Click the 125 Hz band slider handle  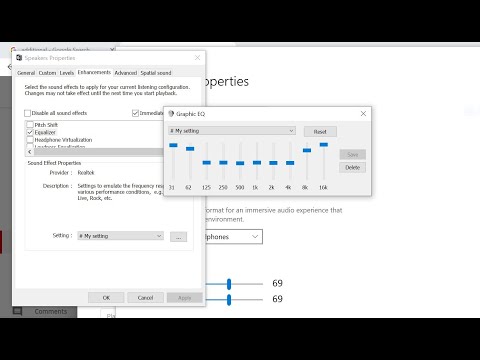point(207,162)
